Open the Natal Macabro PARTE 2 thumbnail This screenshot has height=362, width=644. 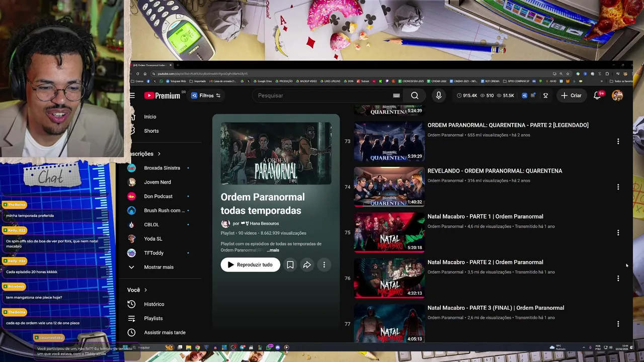(x=389, y=278)
